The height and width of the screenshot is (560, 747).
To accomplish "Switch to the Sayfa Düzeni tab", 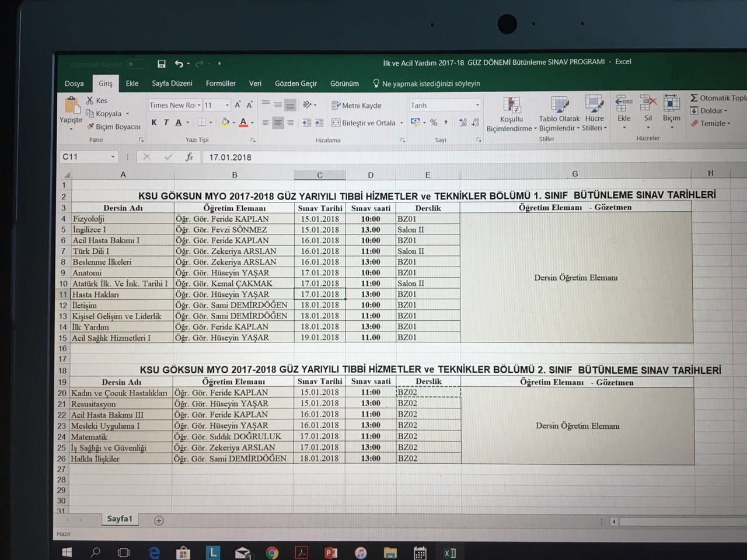I will click(x=172, y=83).
